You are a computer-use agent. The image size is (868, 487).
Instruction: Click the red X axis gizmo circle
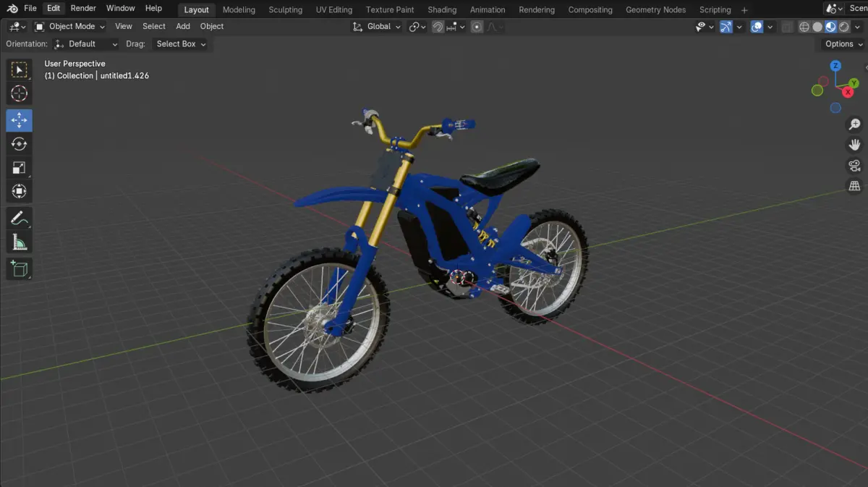click(x=848, y=92)
